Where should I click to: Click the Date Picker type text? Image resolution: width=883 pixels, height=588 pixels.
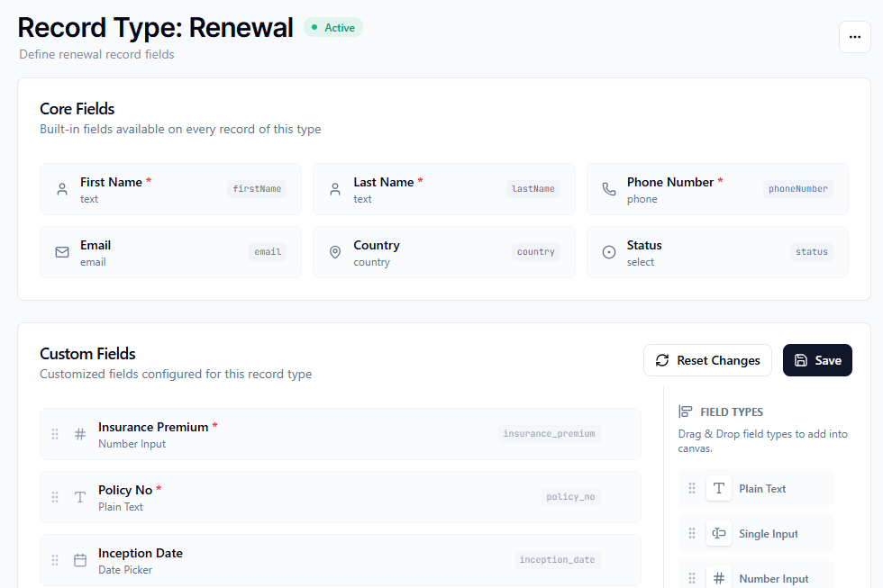pos(125,570)
